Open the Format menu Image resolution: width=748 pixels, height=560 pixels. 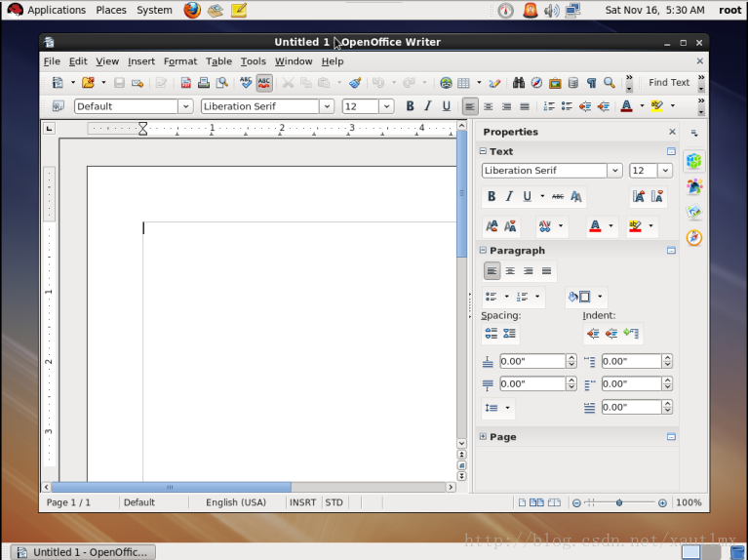[180, 61]
